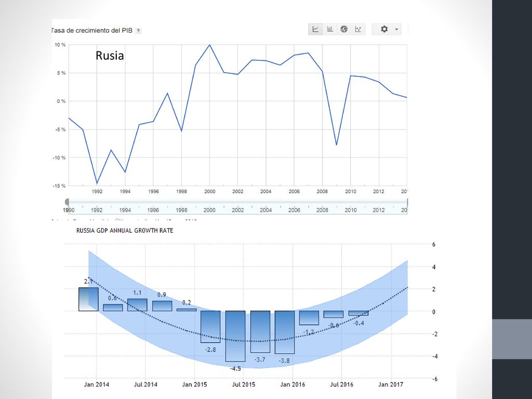
Task: Click the '10 %' y-axis label
Action: (x=60, y=45)
